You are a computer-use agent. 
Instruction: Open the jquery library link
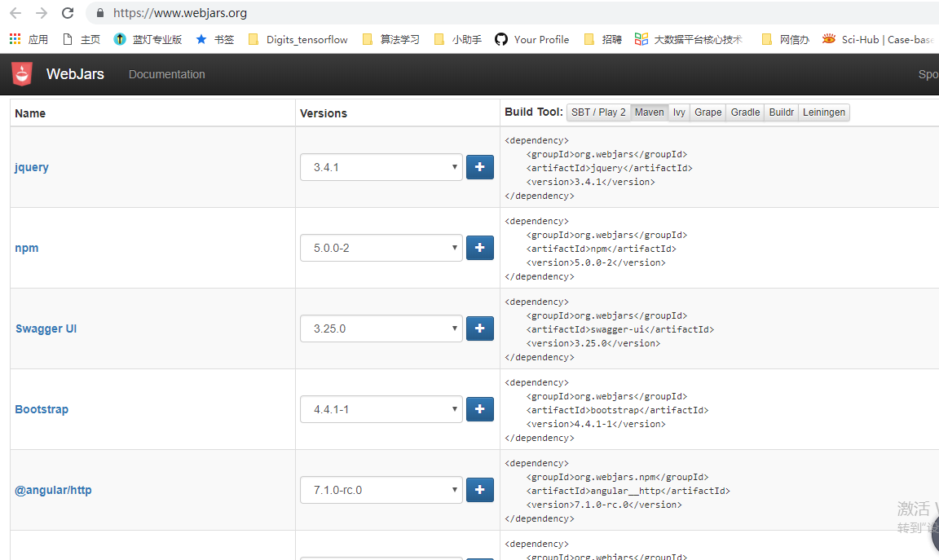32,167
